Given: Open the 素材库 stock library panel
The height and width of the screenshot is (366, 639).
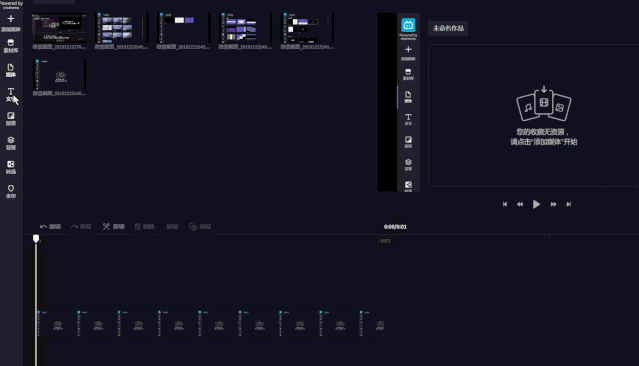Looking at the screenshot, I should pyautogui.click(x=11, y=46).
